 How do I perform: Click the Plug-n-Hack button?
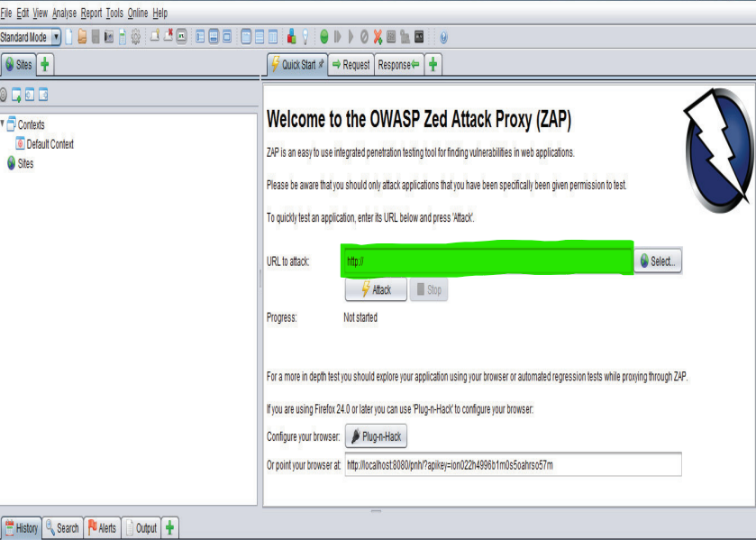(x=376, y=436)
